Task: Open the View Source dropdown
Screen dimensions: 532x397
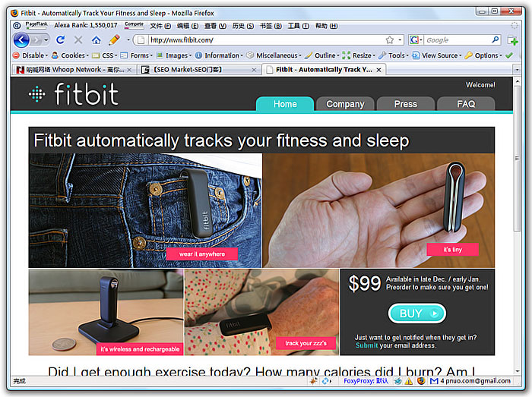Action: pos(437,55)
